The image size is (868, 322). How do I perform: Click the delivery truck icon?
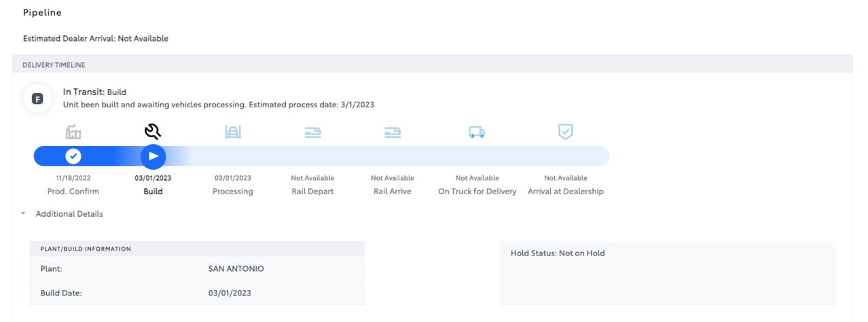[x=477, y=132]
